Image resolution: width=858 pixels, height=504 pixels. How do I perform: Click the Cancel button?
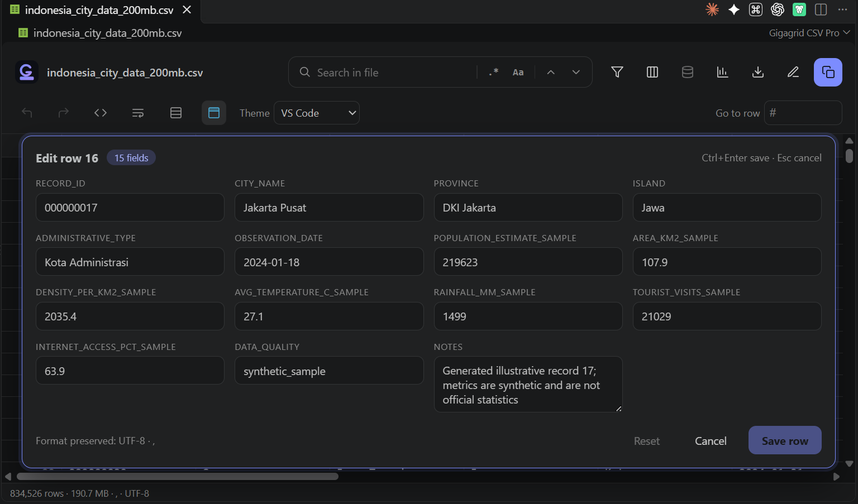pyautogui.click(x=711, y=441)
